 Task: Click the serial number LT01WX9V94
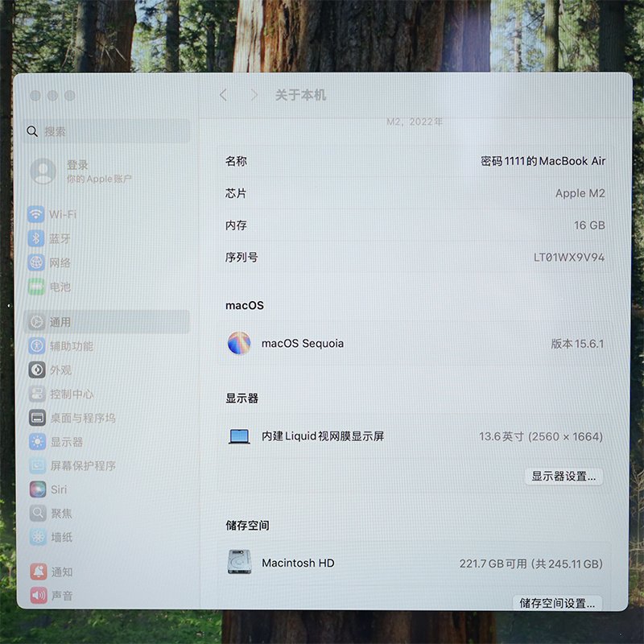click(569, 258)
